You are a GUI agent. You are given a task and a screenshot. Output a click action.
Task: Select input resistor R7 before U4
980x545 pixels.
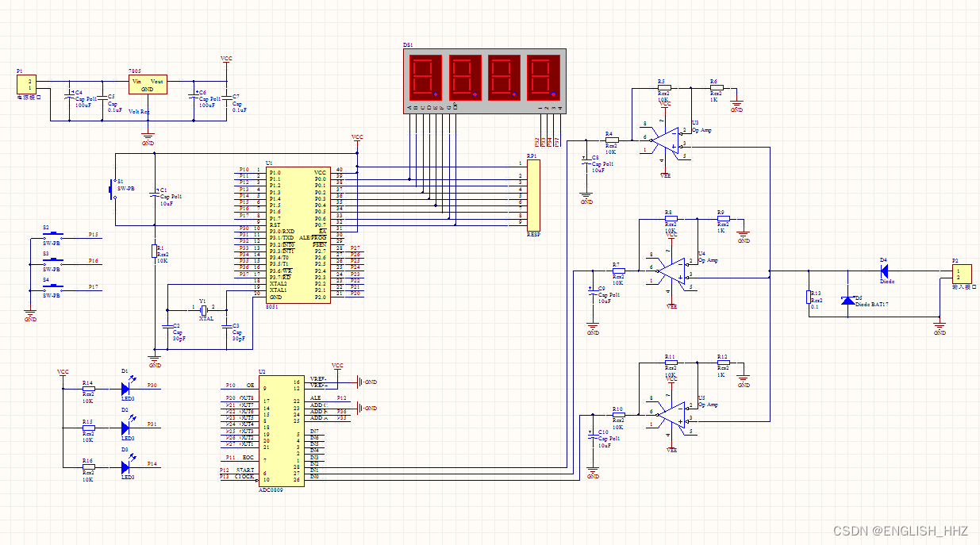point(617,271)
